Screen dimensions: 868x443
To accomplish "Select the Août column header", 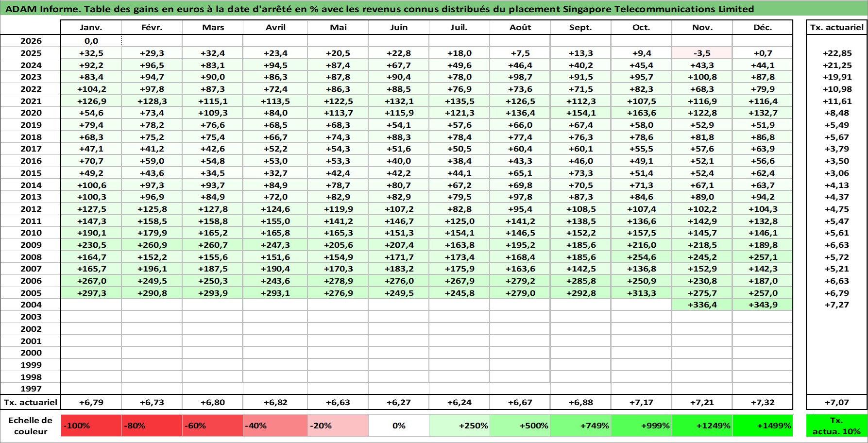I will point(520,28).
